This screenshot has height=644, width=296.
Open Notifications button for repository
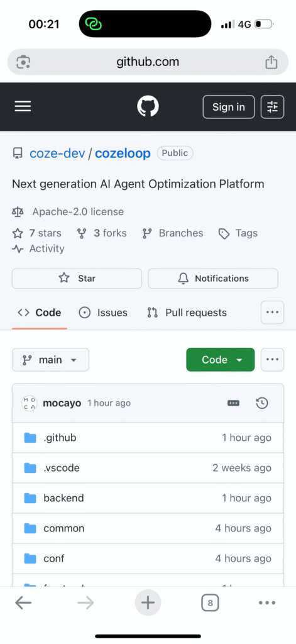point(213,279)
